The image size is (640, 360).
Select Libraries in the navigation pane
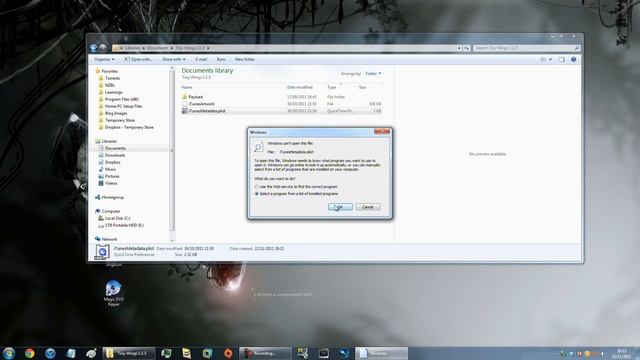pos(109,141)
